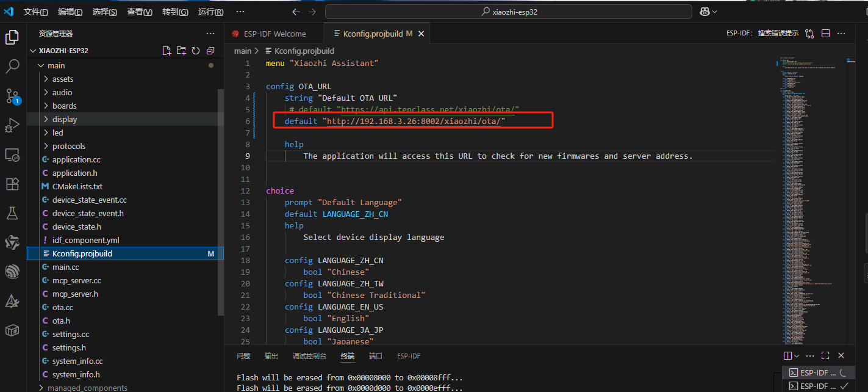Open explorer panel more actions ellipsis

[x=210, y=34]
